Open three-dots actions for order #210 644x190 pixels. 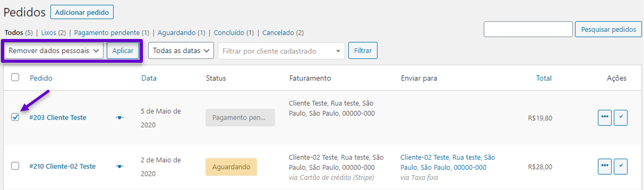point(605,166)
